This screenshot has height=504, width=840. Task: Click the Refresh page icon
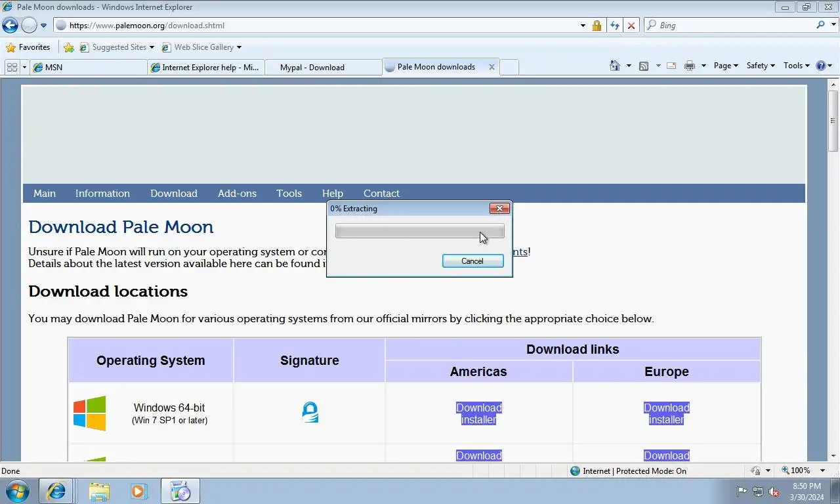[614, 26]
